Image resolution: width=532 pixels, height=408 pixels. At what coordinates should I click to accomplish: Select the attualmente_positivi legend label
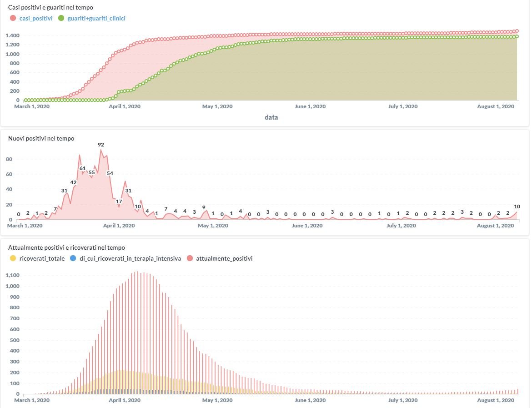[x=224, y=258]
